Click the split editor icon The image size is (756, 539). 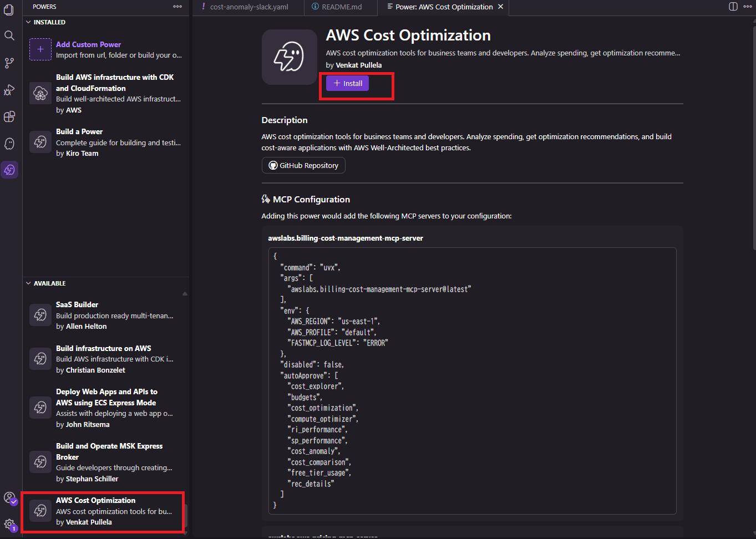coord(733,7)
